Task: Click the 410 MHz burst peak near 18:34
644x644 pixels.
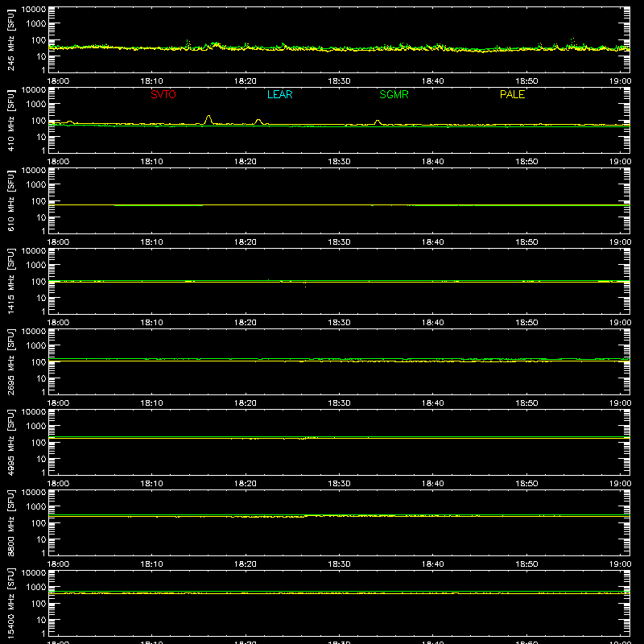Action: pos(378,122)
